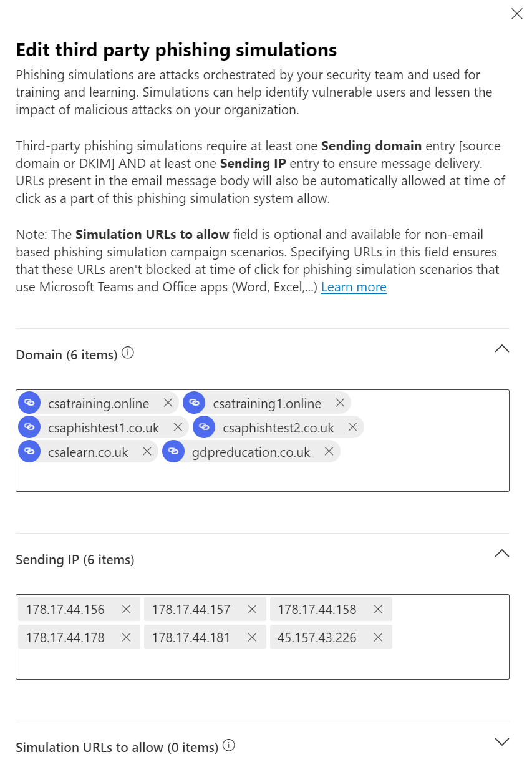Click the link icon beside csalearn.co.uk
The width and height of the screenshot is (532, 762).
29,451
